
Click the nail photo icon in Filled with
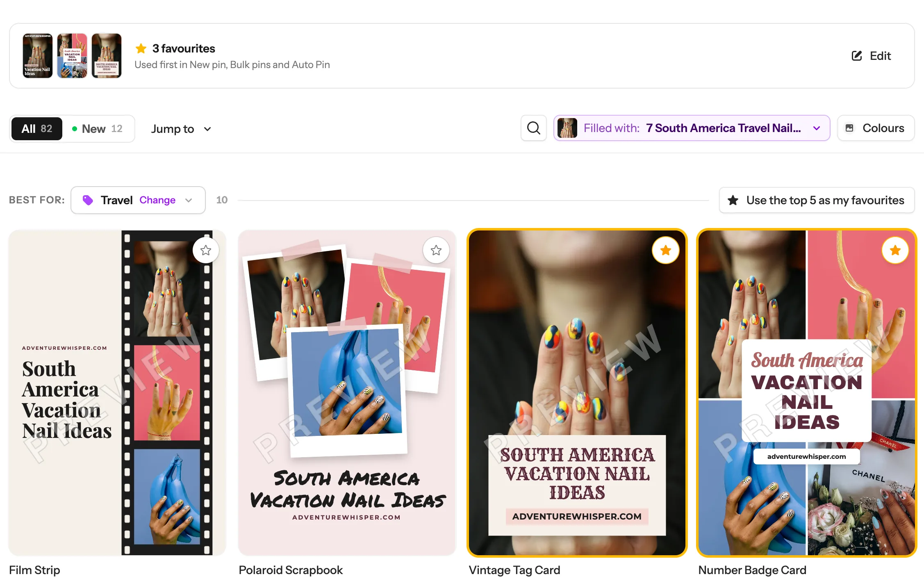567,128
